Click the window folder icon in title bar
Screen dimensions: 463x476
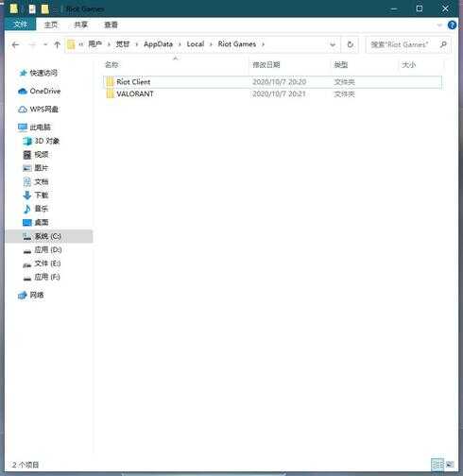point(14,8)
